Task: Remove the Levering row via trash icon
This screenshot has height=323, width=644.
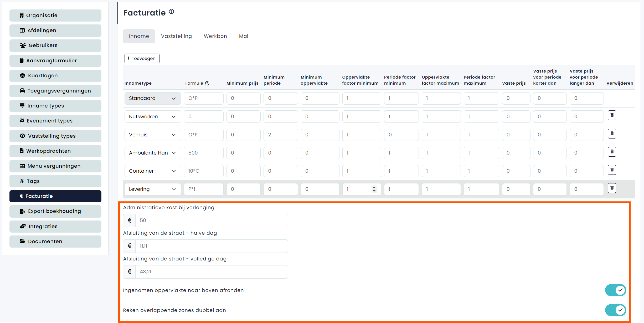Action: tap(612, 188)
